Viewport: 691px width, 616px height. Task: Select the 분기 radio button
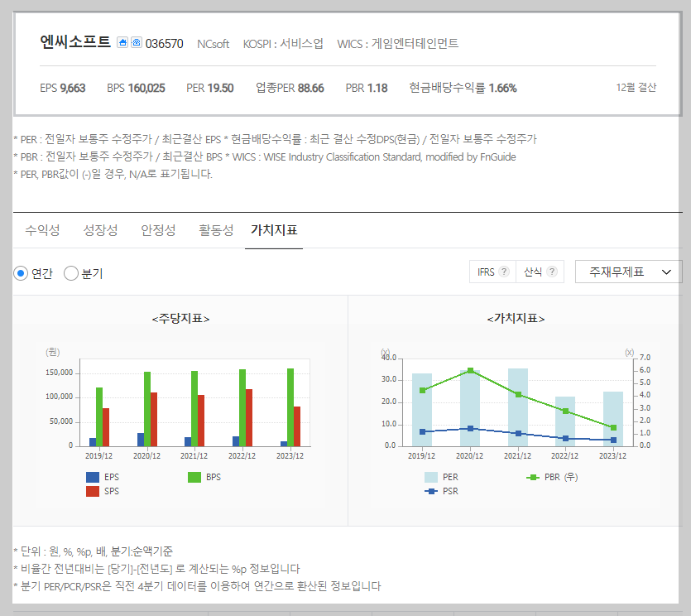(x=71, y=273)
